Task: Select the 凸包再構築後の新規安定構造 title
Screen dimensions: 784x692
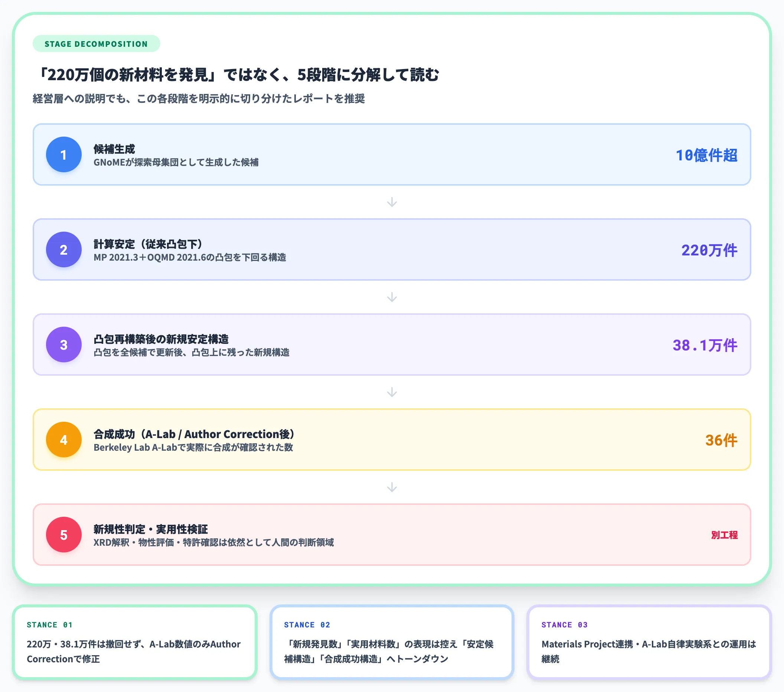Action: 161,339
